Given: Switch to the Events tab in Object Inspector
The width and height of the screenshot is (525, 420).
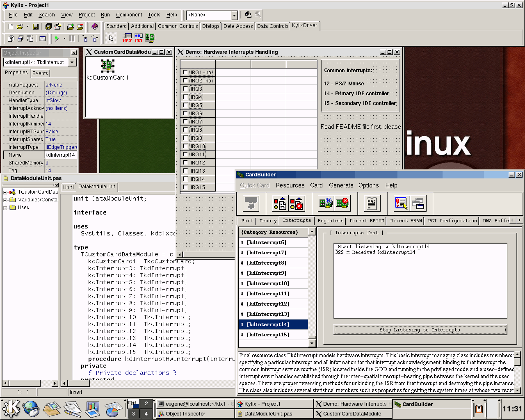Looking at the screenshot, I should pyautogui.click(x=40, y=73).
